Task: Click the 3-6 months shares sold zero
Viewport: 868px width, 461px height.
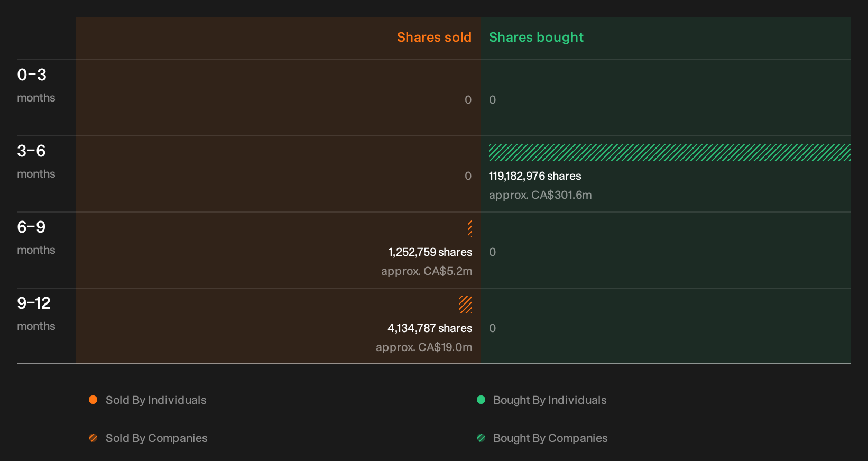Action: [x=468, y=176]
